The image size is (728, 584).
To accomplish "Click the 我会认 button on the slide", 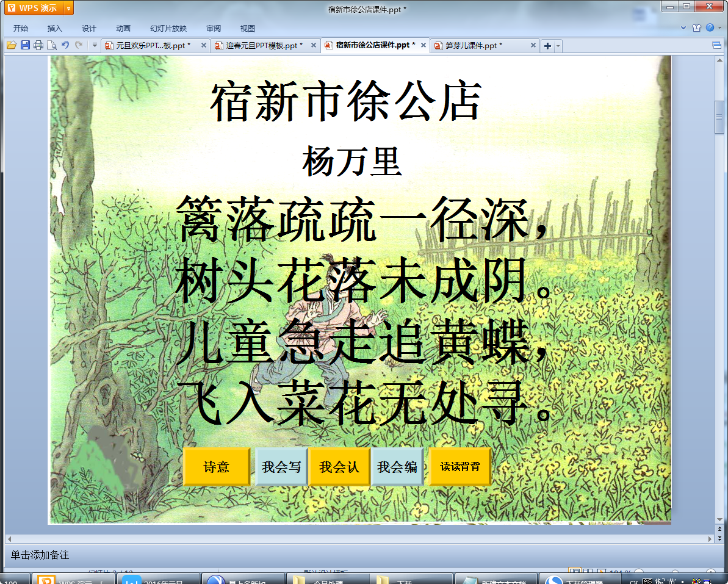I will pos(339,467).
